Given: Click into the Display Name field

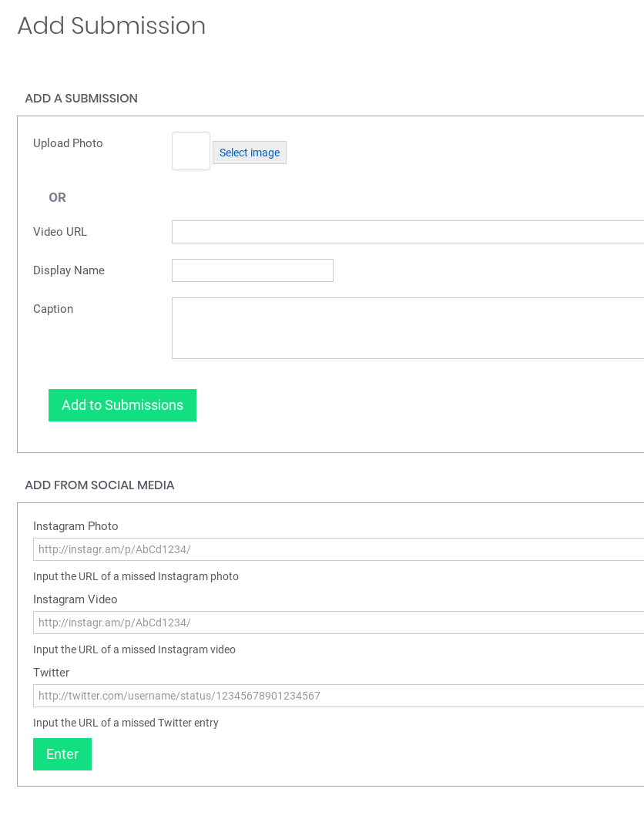Looking at the screenshot, I should 252,270.
